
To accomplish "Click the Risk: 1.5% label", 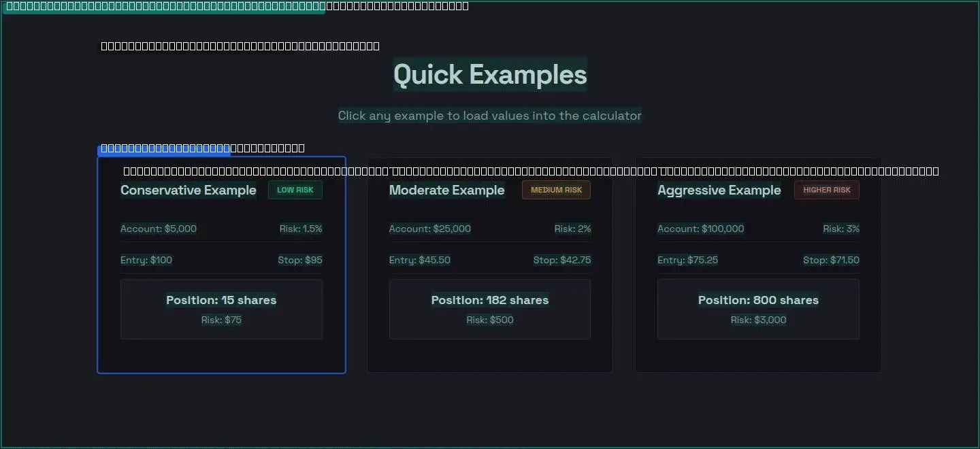I will (301, 229).
